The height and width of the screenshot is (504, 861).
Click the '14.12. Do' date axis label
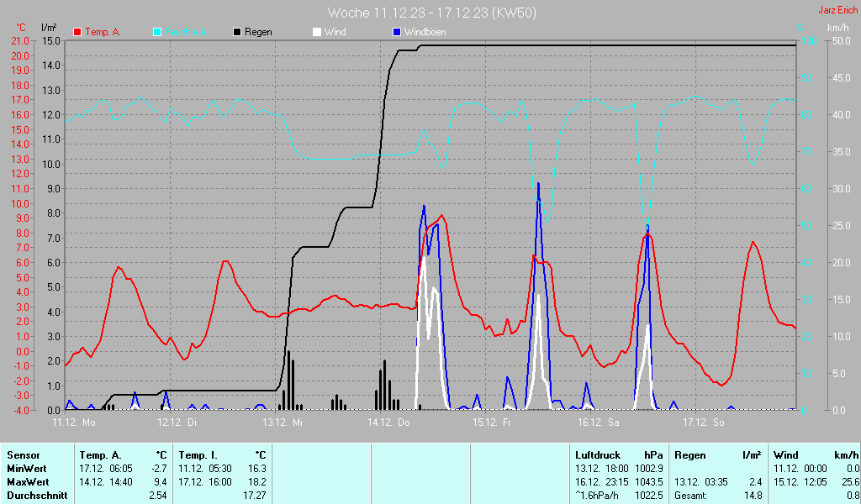tap(388, 423)
